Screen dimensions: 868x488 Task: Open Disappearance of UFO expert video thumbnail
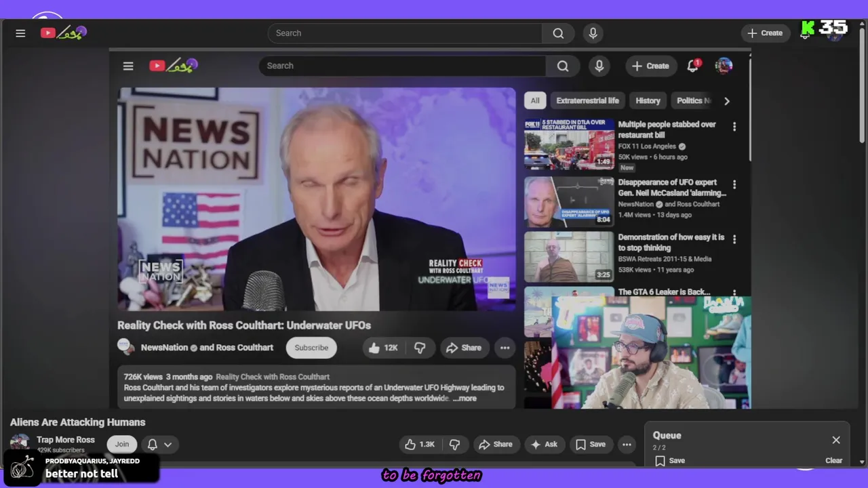click(x=569, y=202)
